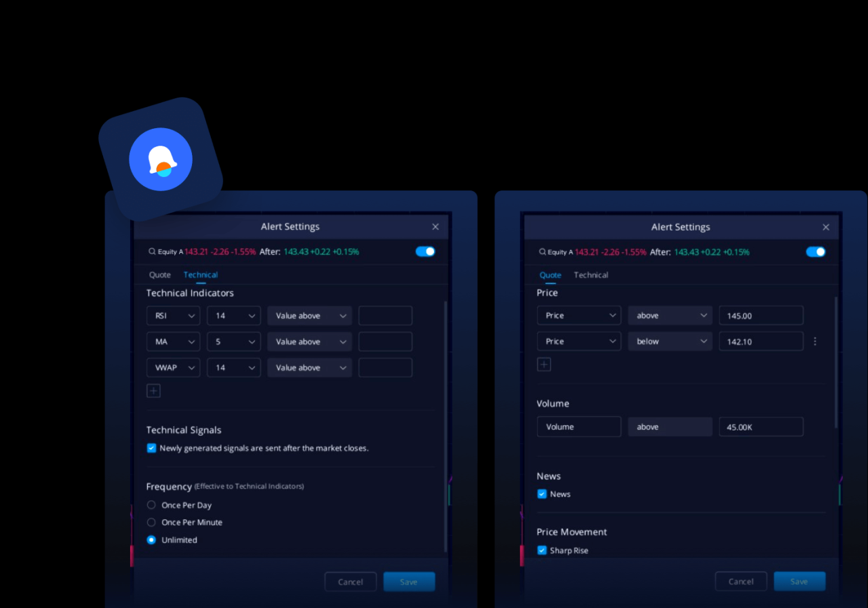The height and width of the screenshot is (608, 868).
Task: Click search icon in right Alert Settings window
Action: point(542,251)
